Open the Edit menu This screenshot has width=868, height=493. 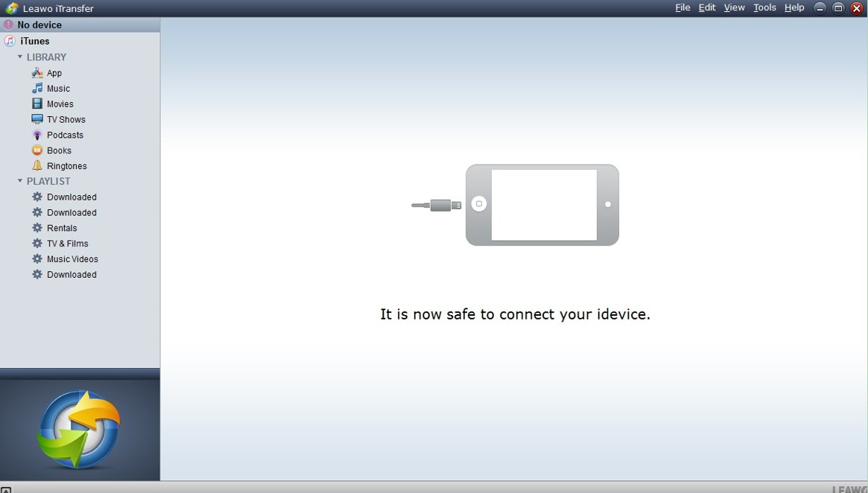coord(707,7)
